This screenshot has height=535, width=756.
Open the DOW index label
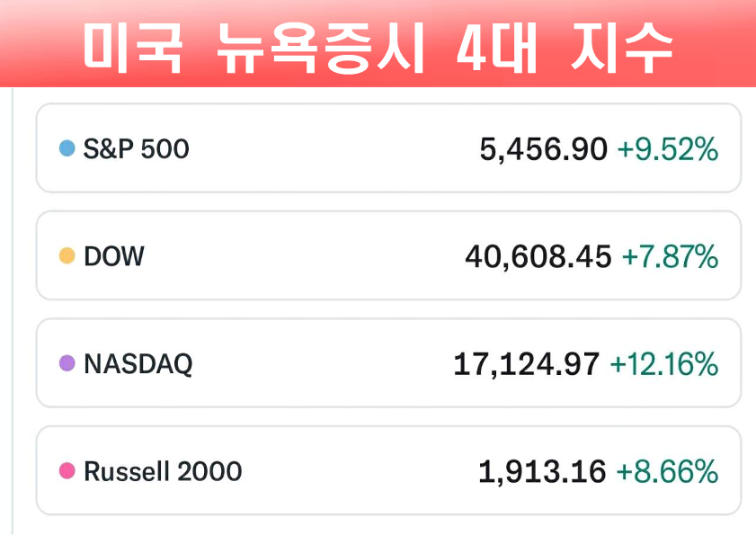(x=113, y=256)
